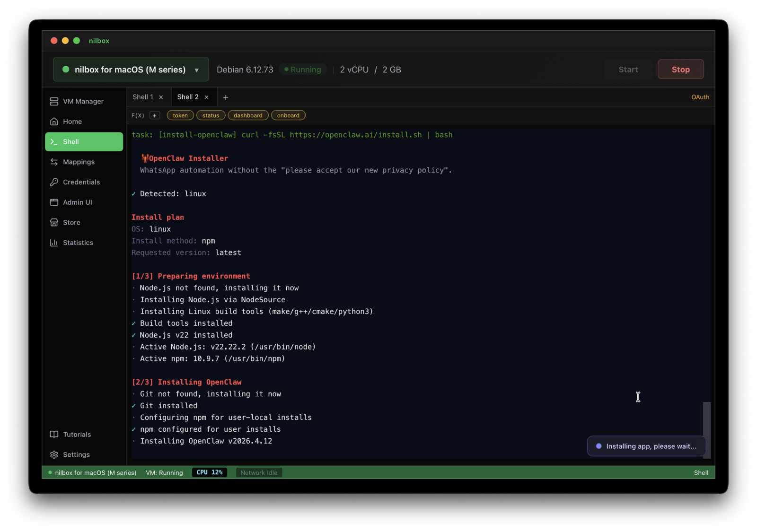Click the Shell label in status bar
The image size is (757, 532).
point(701,473)
